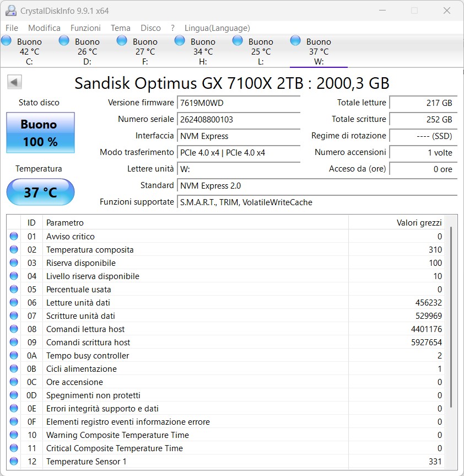This screenshot has width=464, height=476.
Task: Click status orb for Spegnimenti non protetti
Action: 14,395
